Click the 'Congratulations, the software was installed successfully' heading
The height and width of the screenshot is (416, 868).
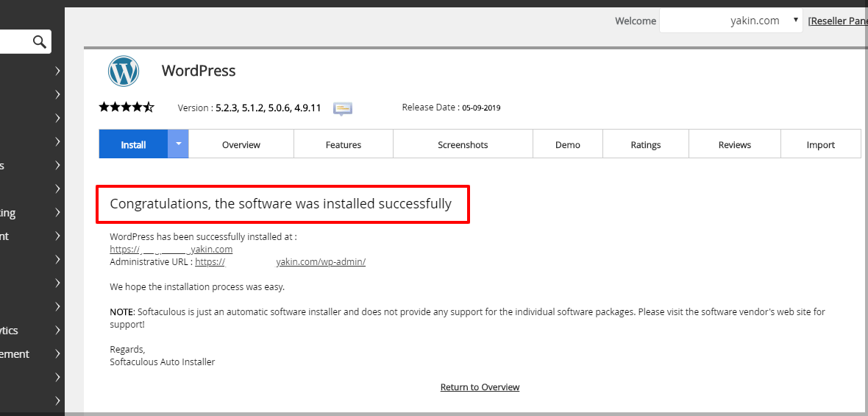tap(281, 204)
